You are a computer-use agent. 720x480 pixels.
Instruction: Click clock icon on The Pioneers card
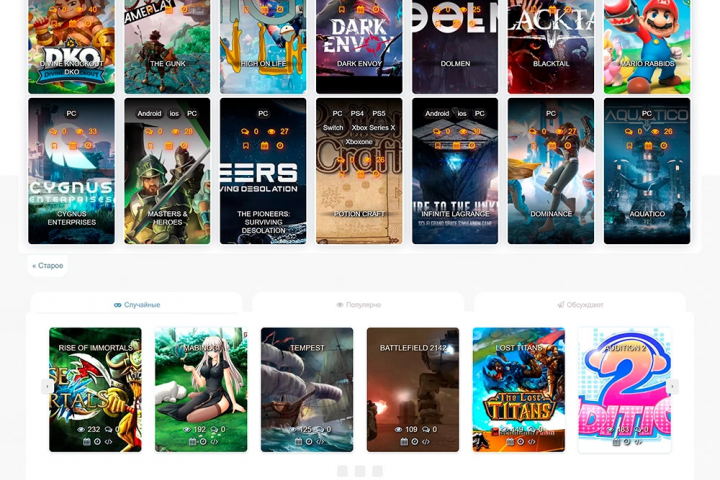[x=280, y=146]
